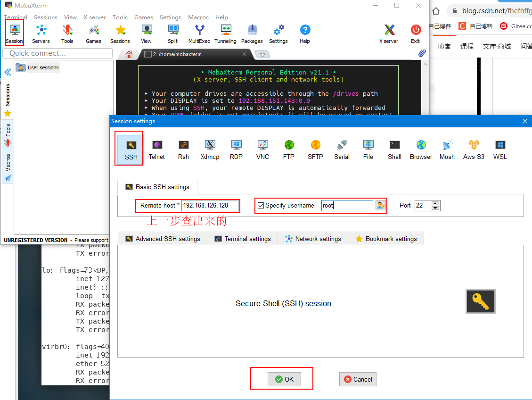
Task: Open the View menu
Action: (x=70, y=17)
